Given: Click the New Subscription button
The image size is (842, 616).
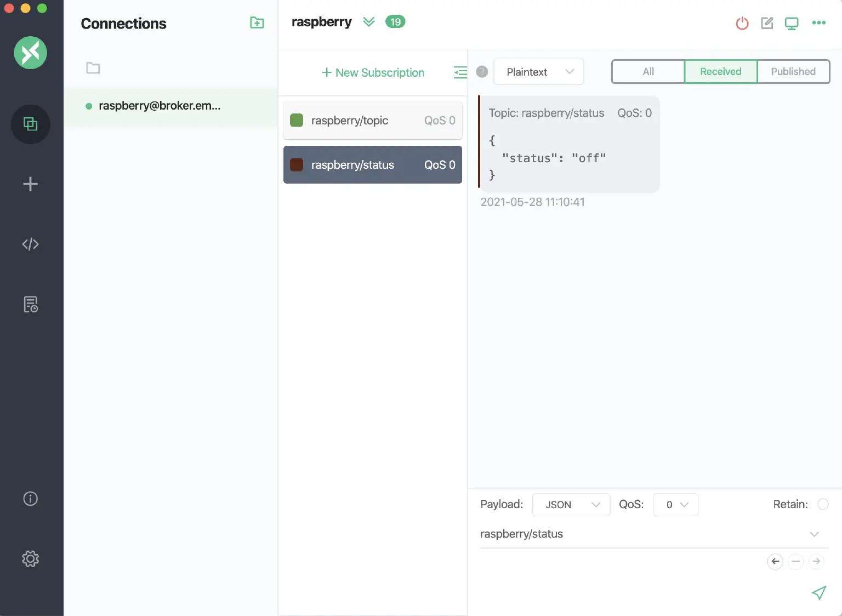Looking at the screenshot, I should [373, 72].
